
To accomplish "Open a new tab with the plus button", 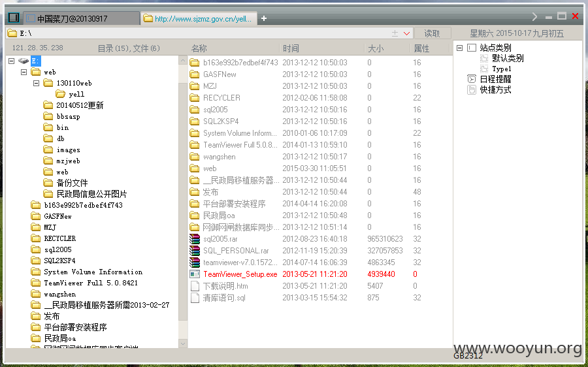I will click(x=264, y=18).
